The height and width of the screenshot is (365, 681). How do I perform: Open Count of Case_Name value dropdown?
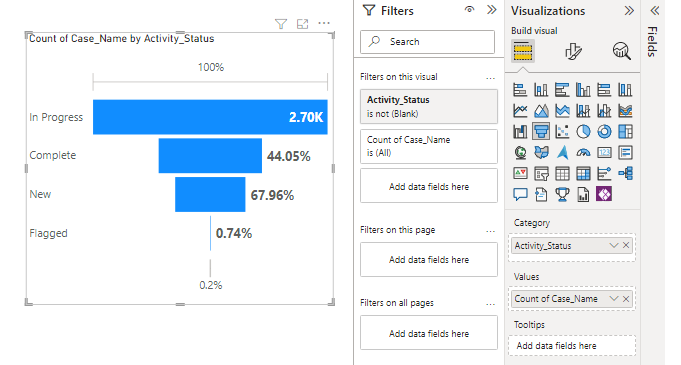613,299
